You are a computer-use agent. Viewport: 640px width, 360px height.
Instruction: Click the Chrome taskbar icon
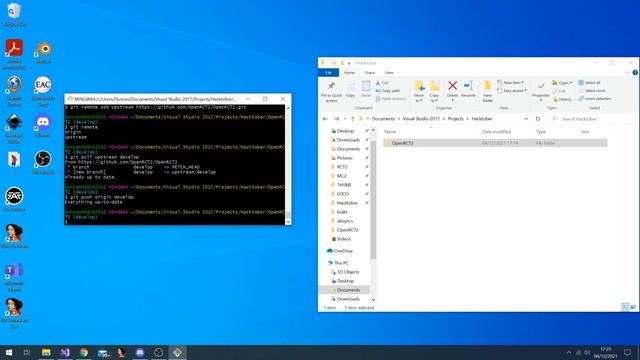[x=84, y=352]
